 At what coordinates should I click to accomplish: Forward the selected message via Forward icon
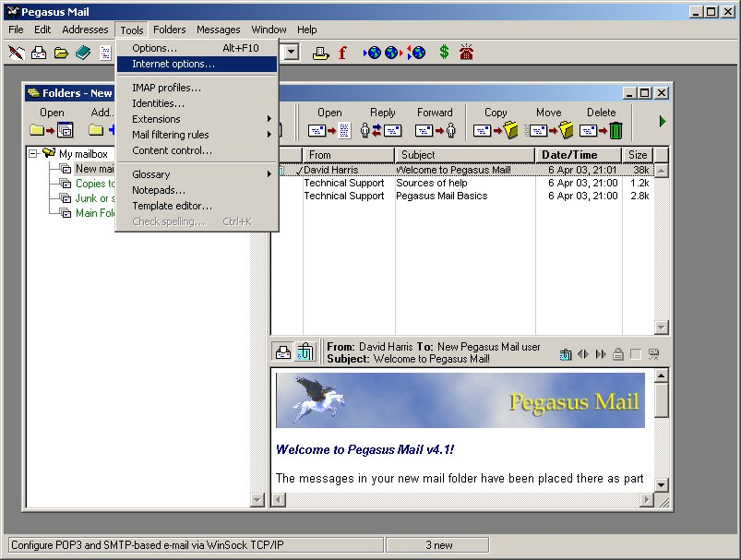click(x=435, y=130)
